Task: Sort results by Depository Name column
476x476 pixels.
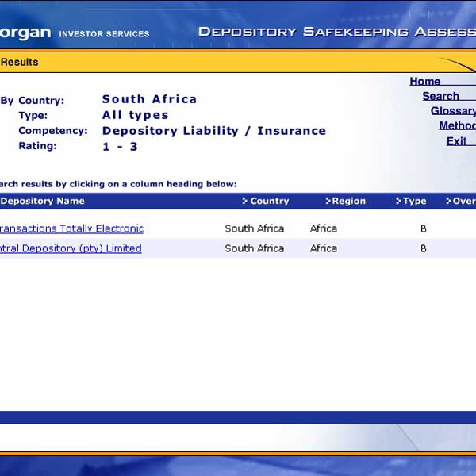Action: pyautogui.click(x=42, y=202)
